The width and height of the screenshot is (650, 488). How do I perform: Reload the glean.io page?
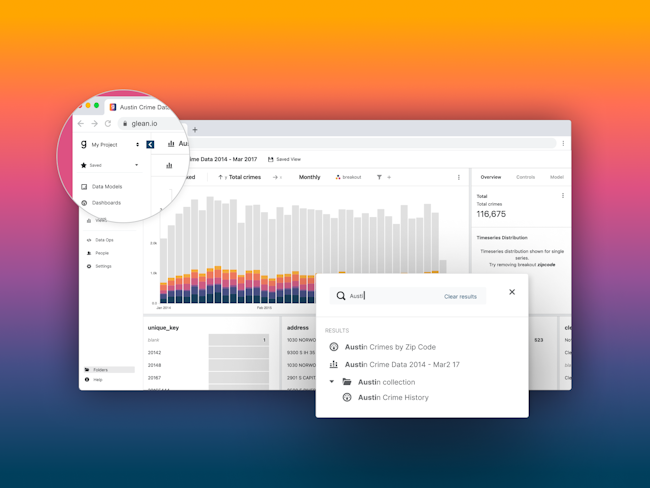pyautogui.click(x=108, y=124)
